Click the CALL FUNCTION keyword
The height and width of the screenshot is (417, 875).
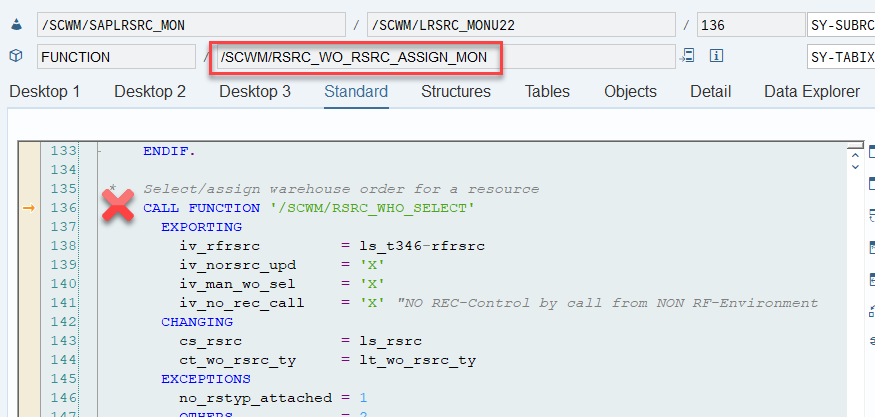pos(201,208)
